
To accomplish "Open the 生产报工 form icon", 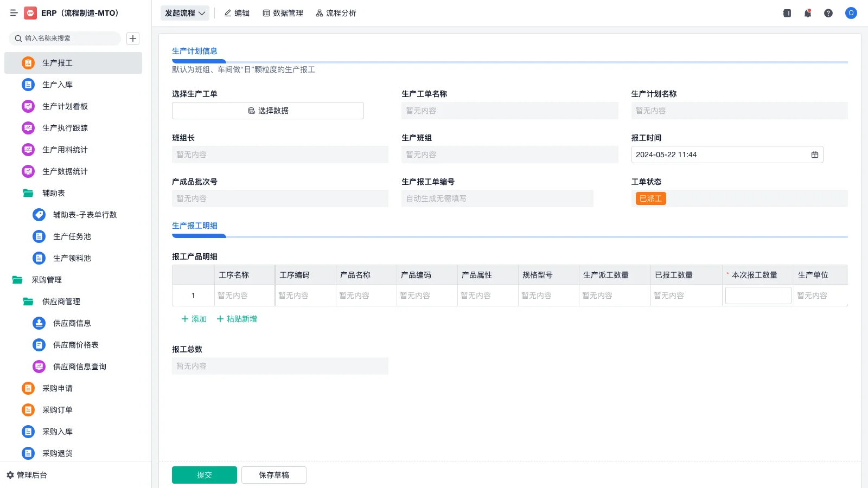I will point(28,63).
